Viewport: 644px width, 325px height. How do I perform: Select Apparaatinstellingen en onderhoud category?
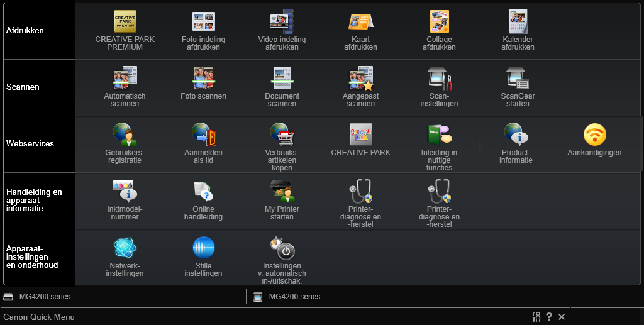point(40,257)
